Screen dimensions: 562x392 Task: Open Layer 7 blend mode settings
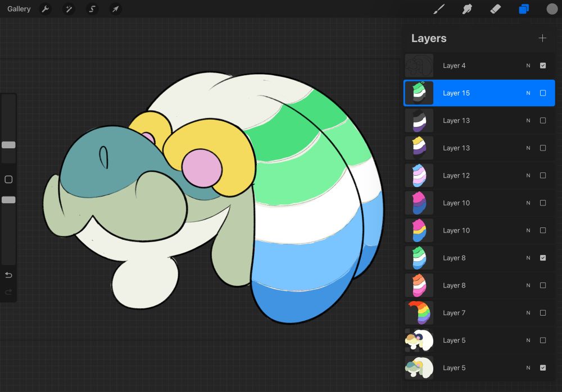point(528,313)
